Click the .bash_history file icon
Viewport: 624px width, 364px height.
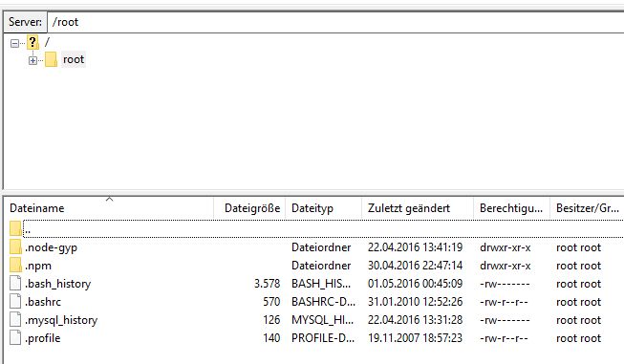click(15, 283)
